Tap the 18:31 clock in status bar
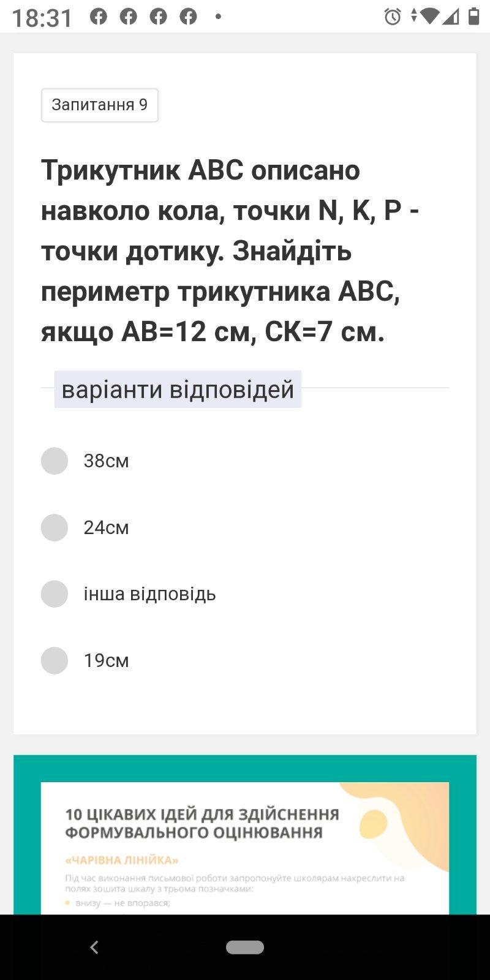 pos(42,18)
